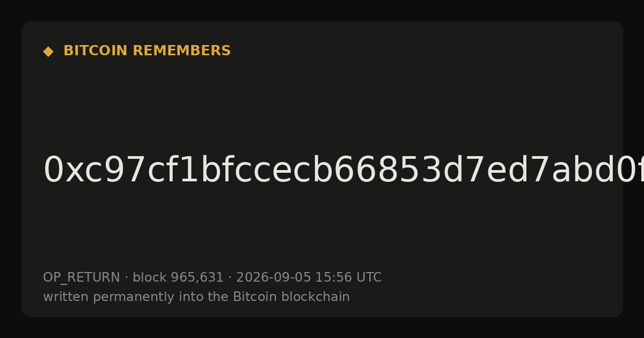
Task: Select the written permanently footer line
Action: (x=196, y=297)
